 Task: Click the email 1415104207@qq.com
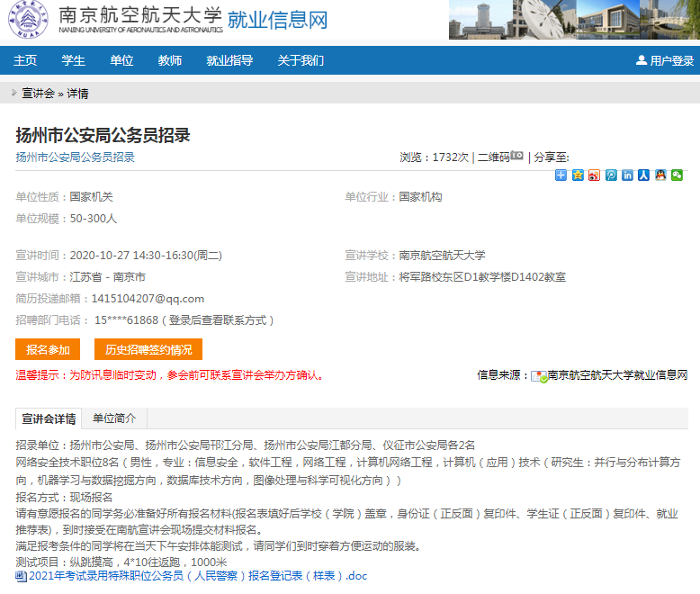148,298
